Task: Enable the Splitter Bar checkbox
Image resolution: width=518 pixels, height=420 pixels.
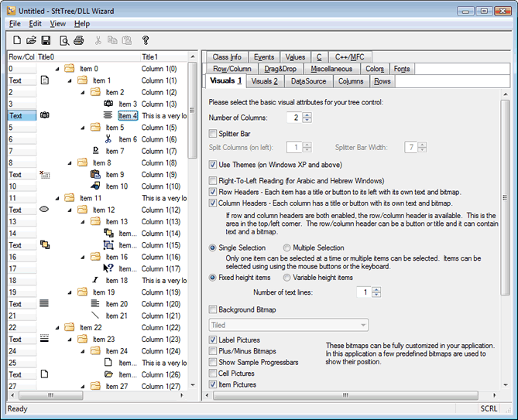Action: 213,134
